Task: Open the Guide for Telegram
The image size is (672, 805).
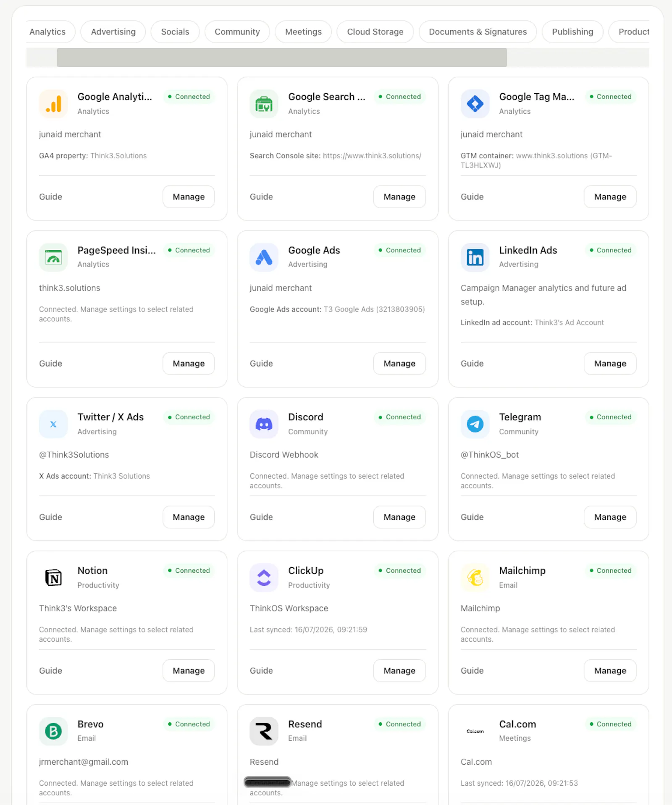Action: click(x=472, y=517)
